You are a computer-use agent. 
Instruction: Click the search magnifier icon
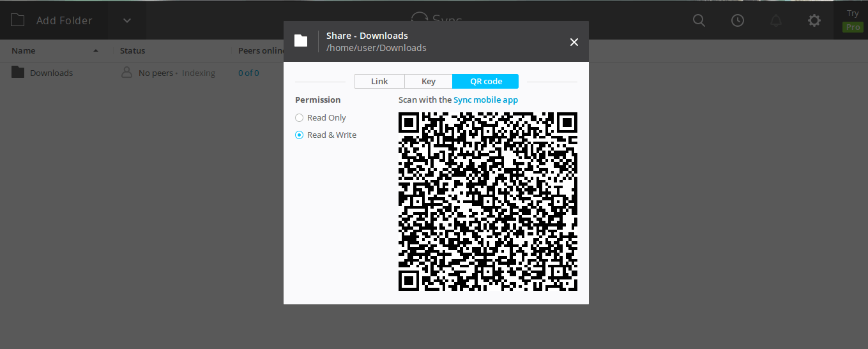(x=699, y=20)
